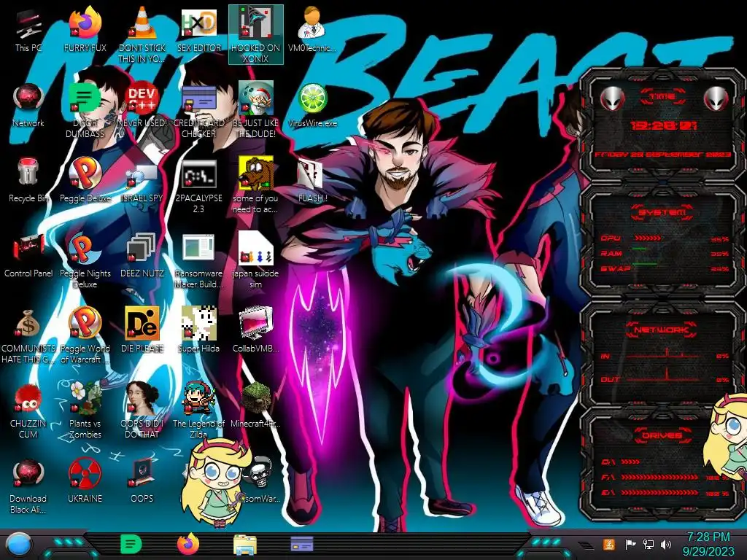The height and width of the screenshot is (560, 747).
Task: Launch Peggle Deluxe
Action: point(85,181)
